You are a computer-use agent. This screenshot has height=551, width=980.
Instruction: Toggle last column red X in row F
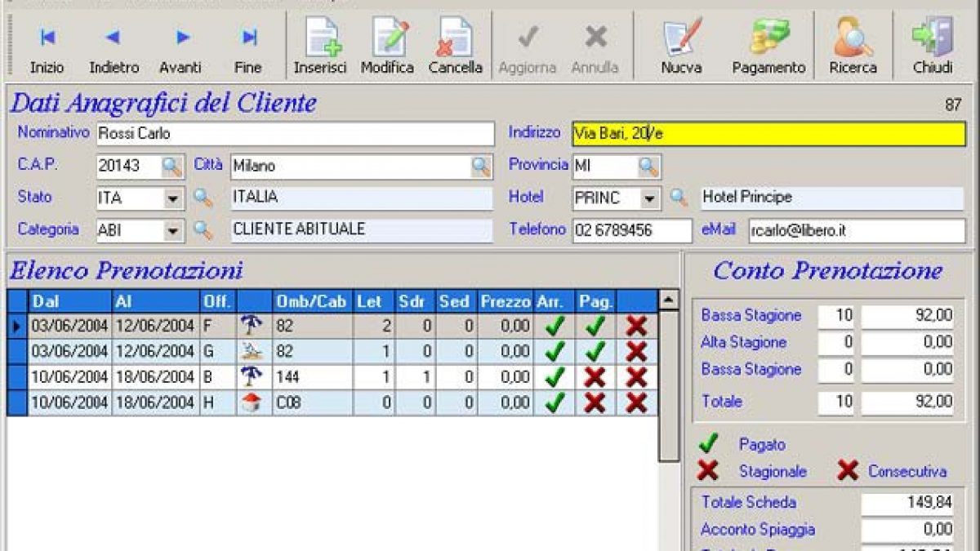(x=637, y=327)
